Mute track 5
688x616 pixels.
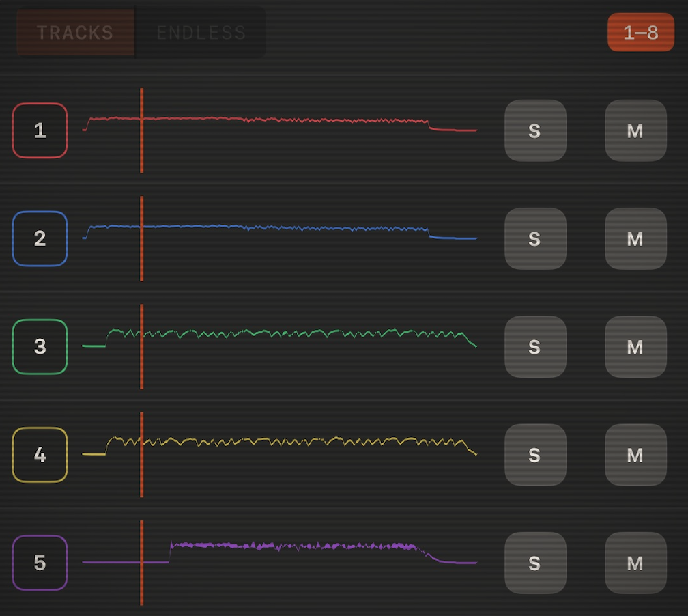(x=636, y=563)
